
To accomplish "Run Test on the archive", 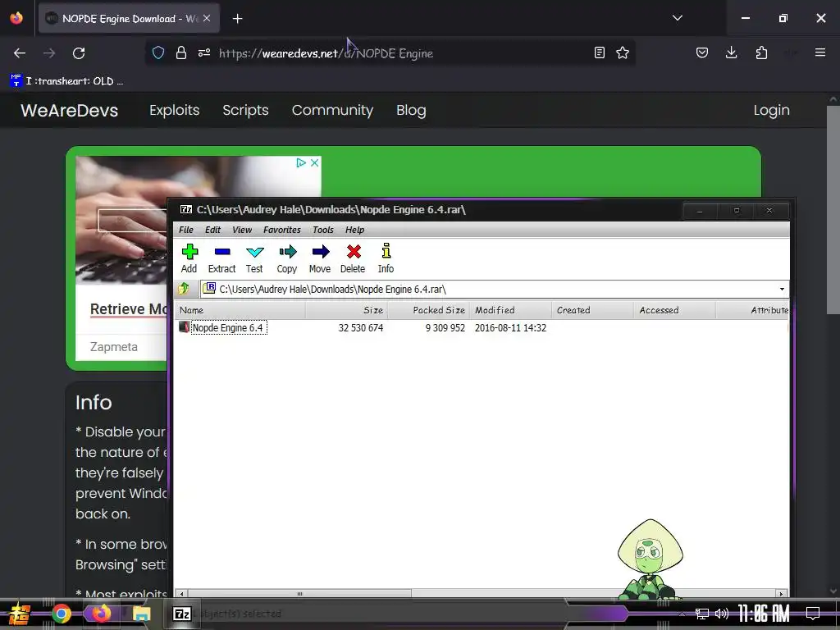I will tap(254, 258).
